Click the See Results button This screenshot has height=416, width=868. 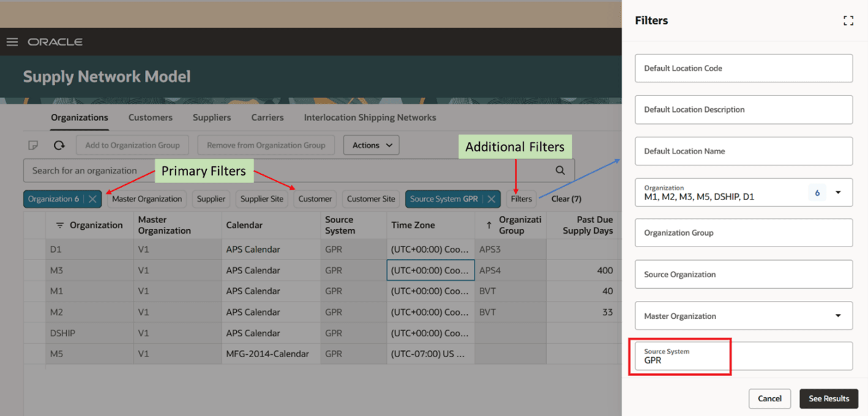pyautogui.click(x=829, y=398)
